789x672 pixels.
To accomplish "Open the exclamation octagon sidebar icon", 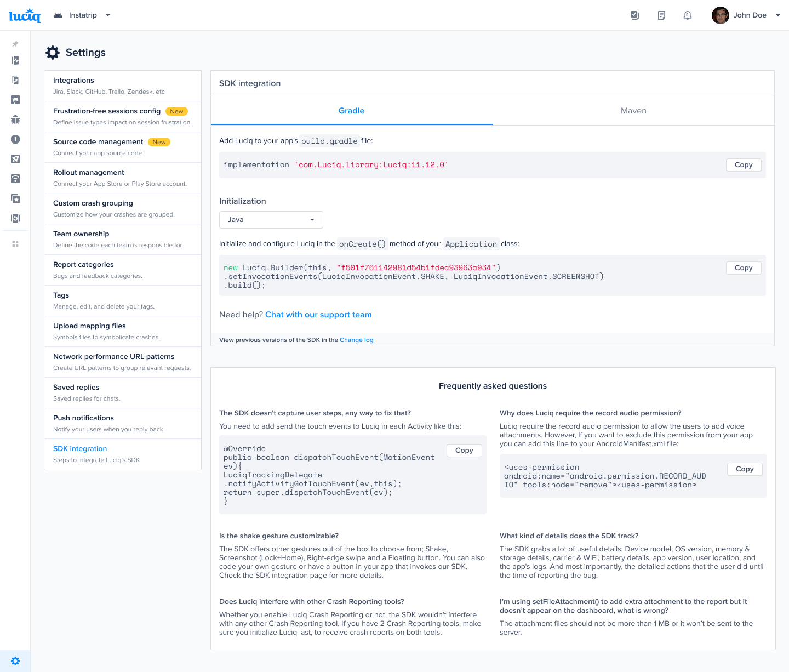I will click(15, 139).
